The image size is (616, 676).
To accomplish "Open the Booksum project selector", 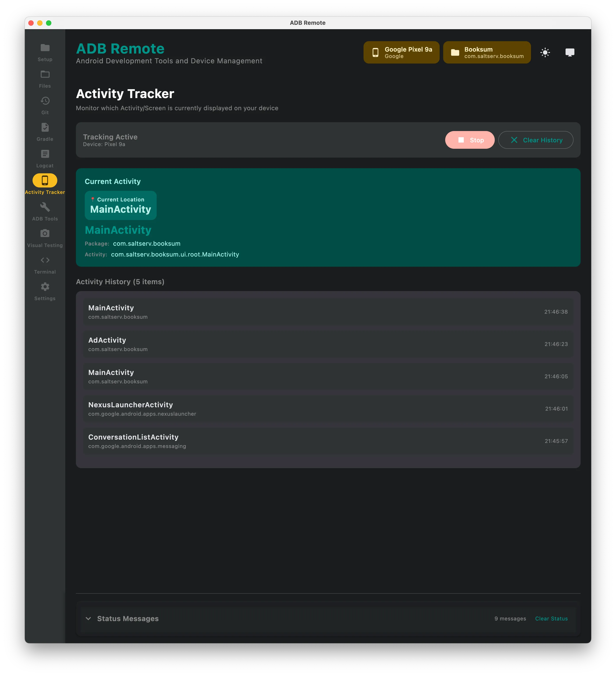I will click(x=487, y=52).
